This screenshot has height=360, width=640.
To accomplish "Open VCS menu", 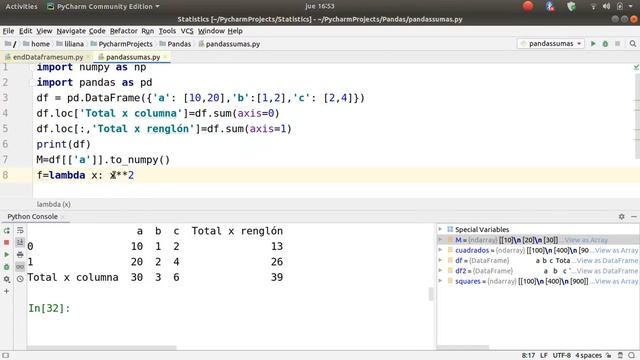I will point(187,31).
